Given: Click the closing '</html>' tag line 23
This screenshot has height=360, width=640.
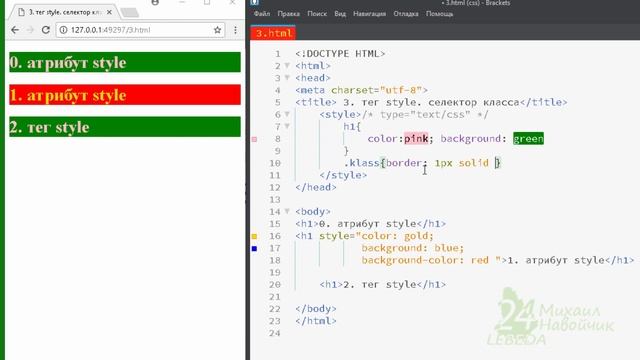Looking at the screenshot, I should tap(316, 321).
